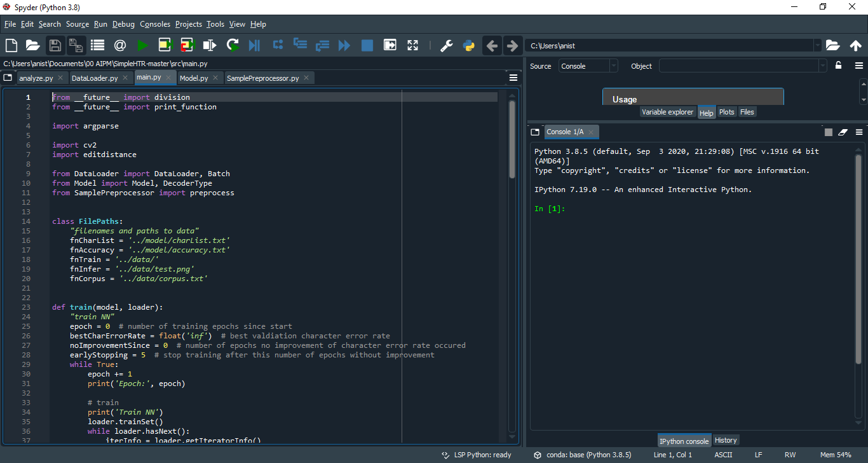Show the Variable explorer pane

click(x=668, y=112)
